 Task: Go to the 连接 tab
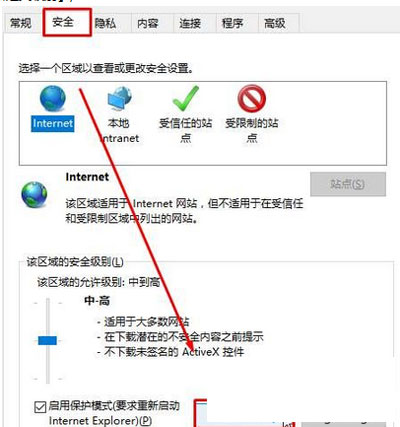pyautogui.click(x=190, y=23)
